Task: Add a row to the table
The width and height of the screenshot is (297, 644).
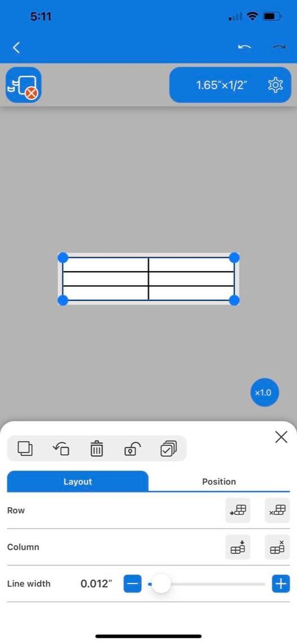Action: click(x=238, y=511)
